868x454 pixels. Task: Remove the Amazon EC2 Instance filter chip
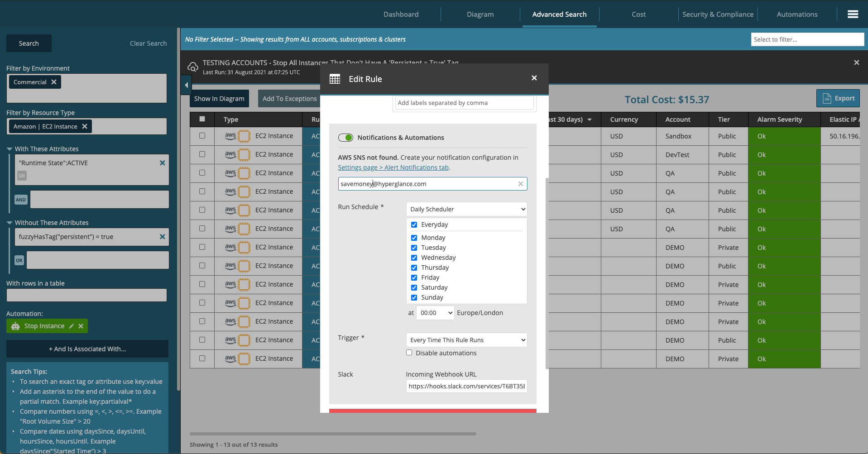[85, 126]
